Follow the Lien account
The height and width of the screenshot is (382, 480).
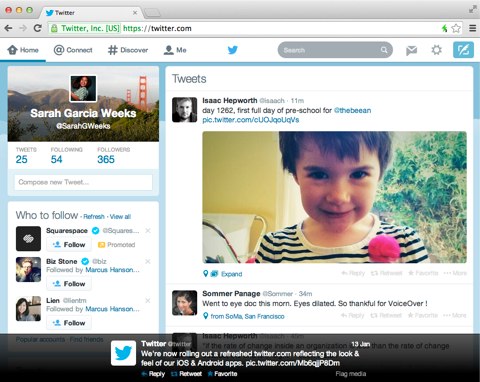tap(69, 323)
